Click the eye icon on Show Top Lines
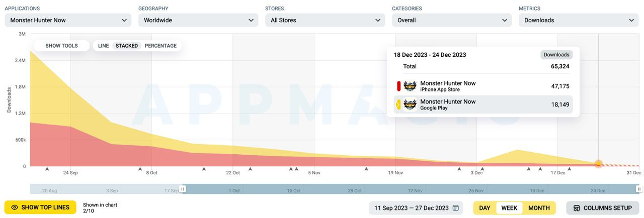The image size is (644, 218). tap(15, 207)
